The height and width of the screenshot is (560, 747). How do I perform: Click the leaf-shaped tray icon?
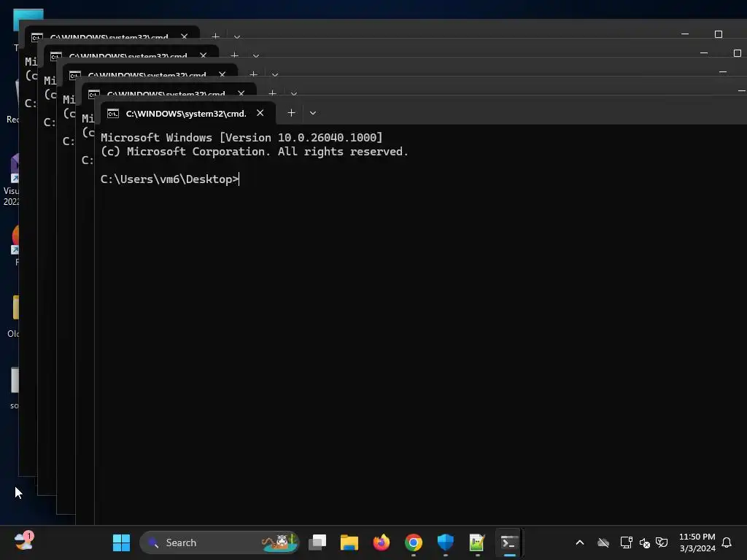point(662,542)
